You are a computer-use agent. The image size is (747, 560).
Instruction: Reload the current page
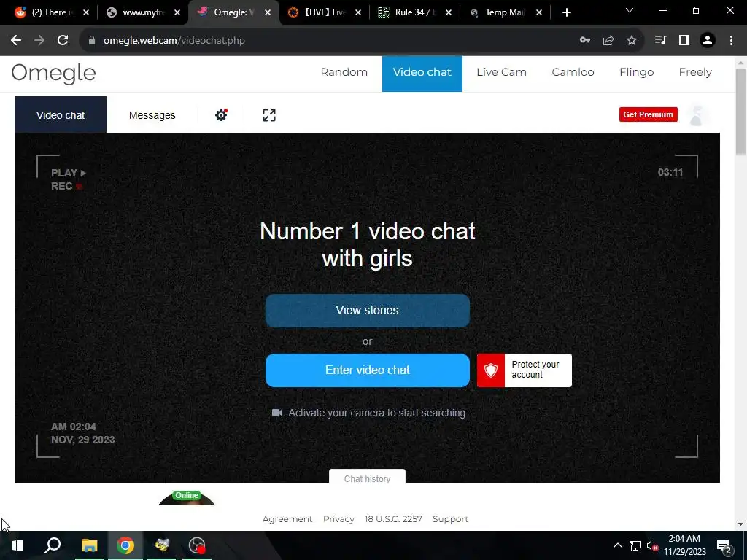pos(63,41)
